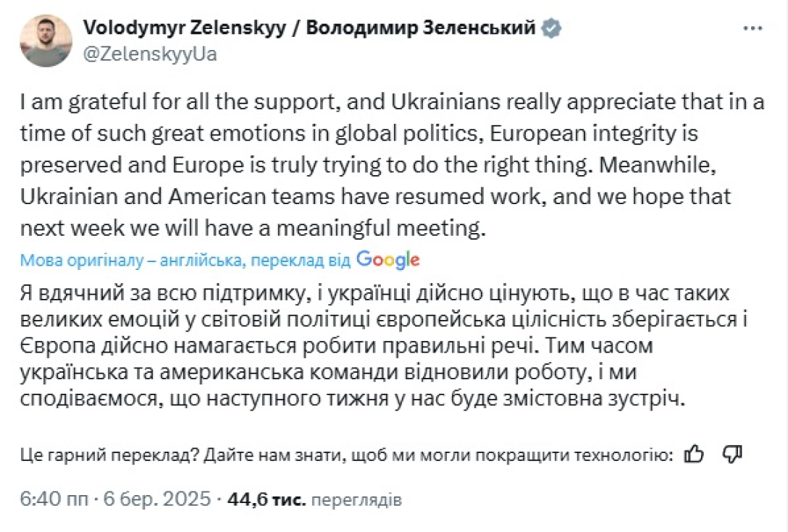Click the profile avatar photo
The height and width of the screenshot is (532, 788).
[x=45, y=40]
